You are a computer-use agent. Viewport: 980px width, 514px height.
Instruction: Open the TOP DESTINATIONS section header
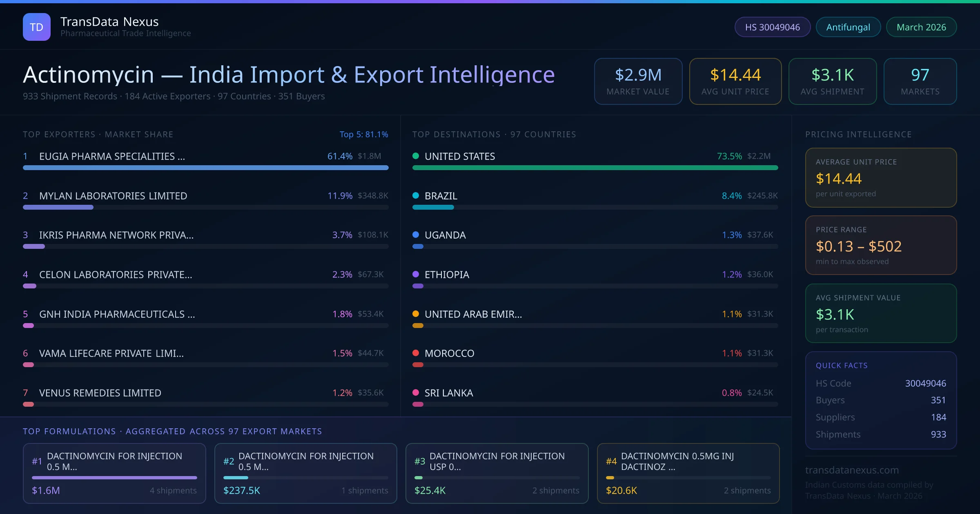[494, 134]
